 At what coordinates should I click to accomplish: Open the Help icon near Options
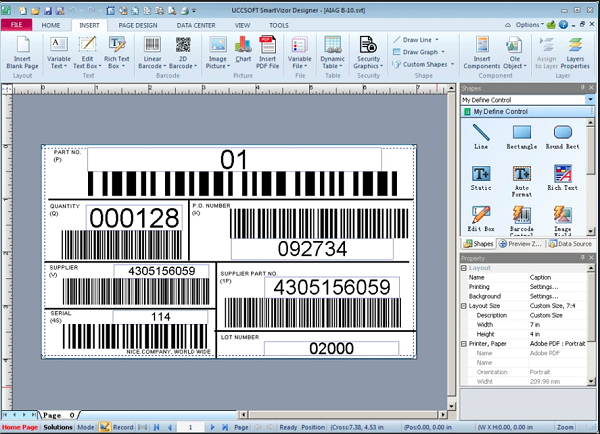coord(563,25)
